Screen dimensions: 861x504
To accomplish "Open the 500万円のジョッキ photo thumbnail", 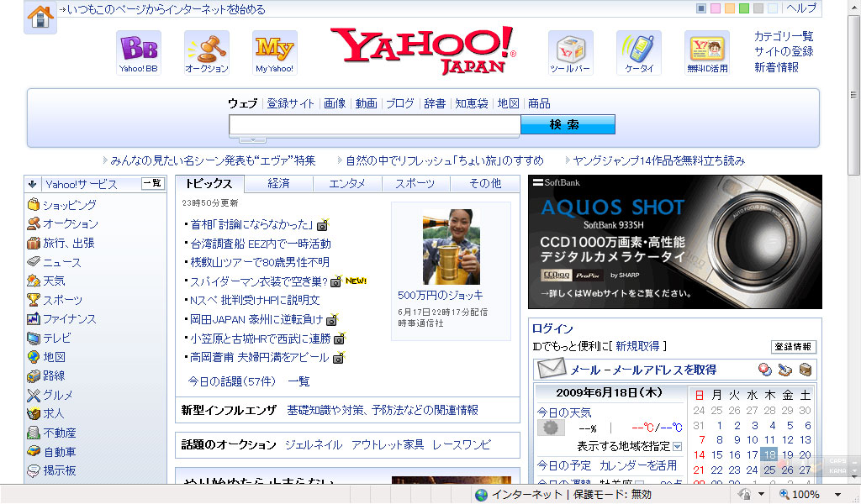I will [x=452, y=247].
